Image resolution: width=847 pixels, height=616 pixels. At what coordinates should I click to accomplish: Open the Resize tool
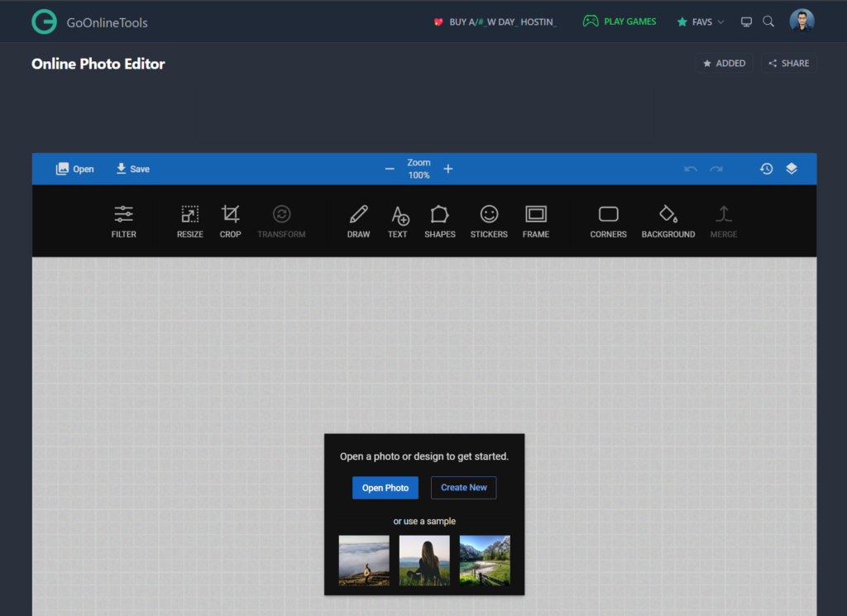189,220
